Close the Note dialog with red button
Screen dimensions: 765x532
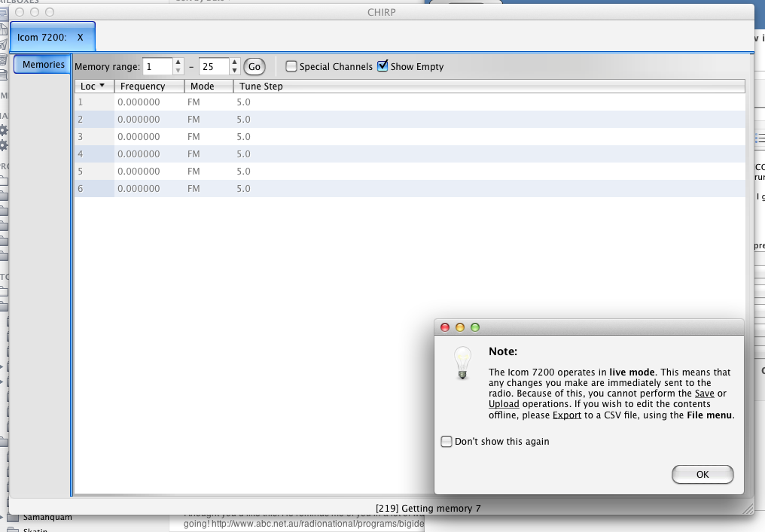445,327
